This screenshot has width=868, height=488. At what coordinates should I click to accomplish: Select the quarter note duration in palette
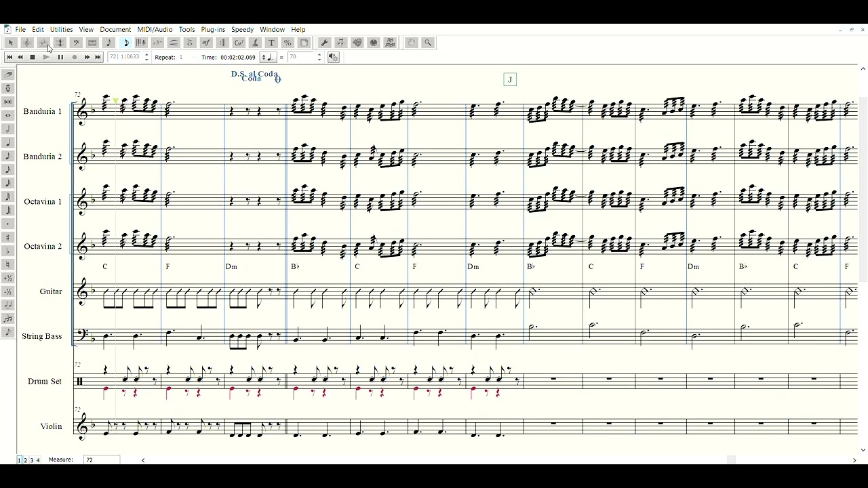[x=8, y=142]
